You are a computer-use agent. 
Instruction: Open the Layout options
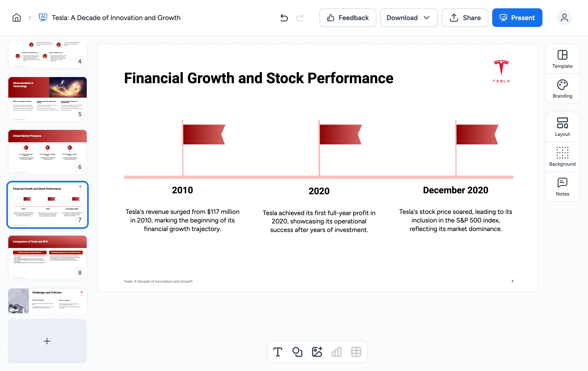[x=562, y=127]
